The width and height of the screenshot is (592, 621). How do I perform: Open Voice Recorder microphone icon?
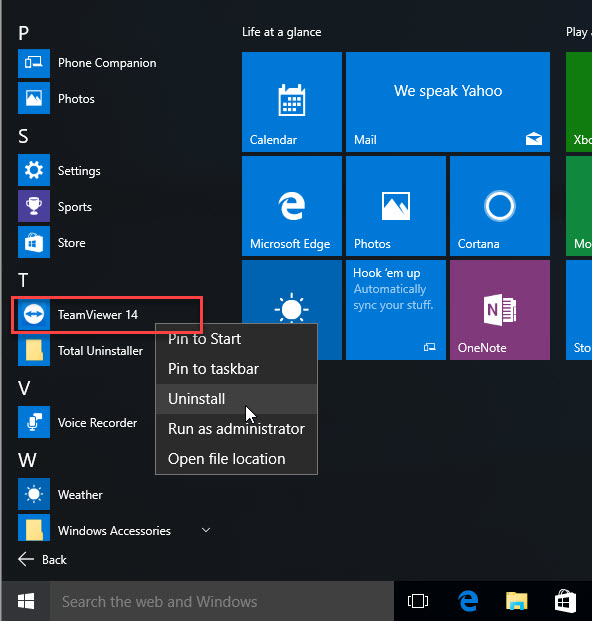tap(34, 422)
